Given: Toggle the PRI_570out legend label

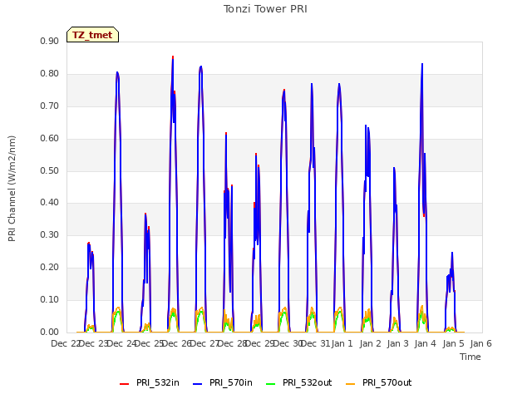Looking at the screenshot, I should pos(387,382).
